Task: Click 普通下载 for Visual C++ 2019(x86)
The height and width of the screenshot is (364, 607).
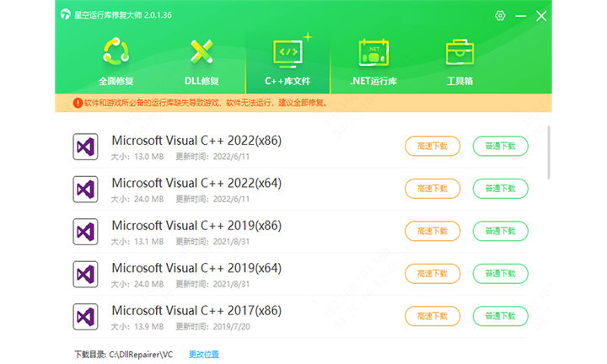Action: point(500,232)
